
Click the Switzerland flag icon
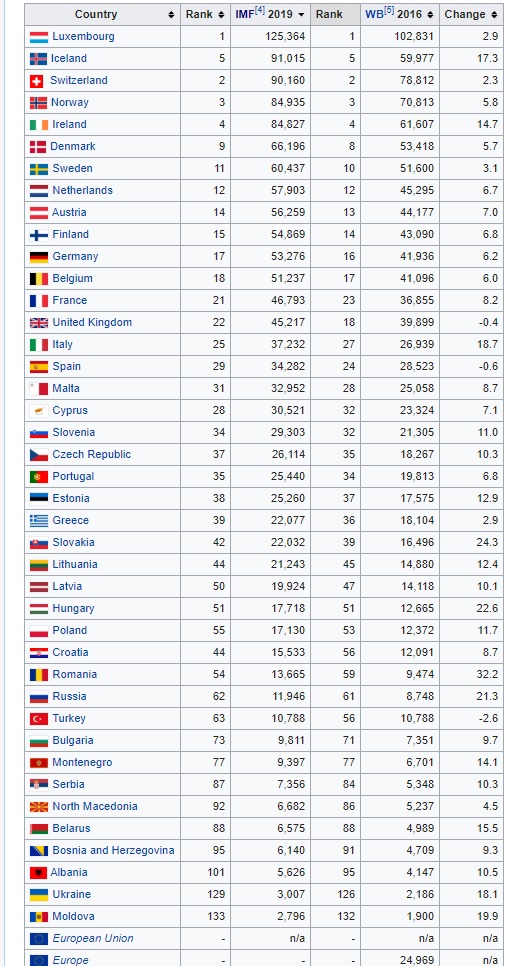click(36, 81)
